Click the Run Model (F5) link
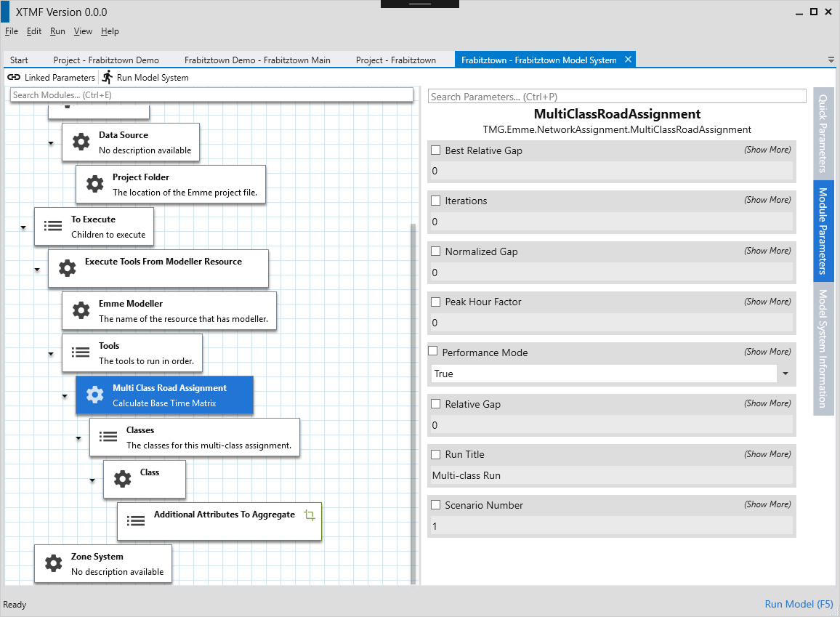The width and height of the screenshot is (840, 617). (x=798, y=604)
